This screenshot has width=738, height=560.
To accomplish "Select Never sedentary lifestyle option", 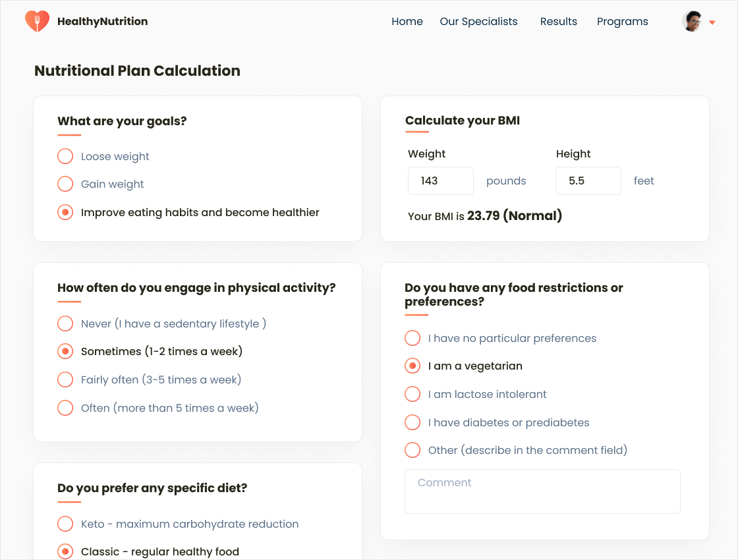I will 65,323.
